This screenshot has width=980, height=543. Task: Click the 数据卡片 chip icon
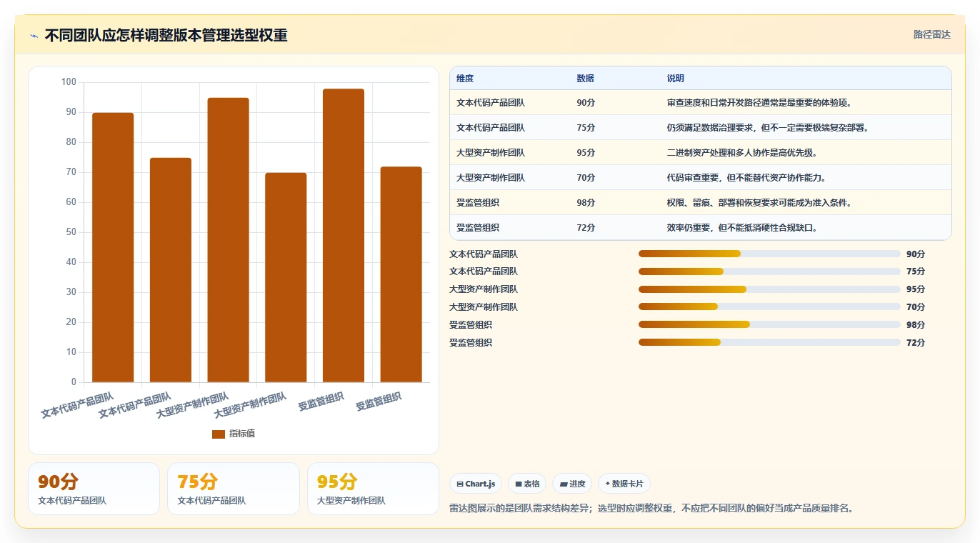[x=607, y=484]
